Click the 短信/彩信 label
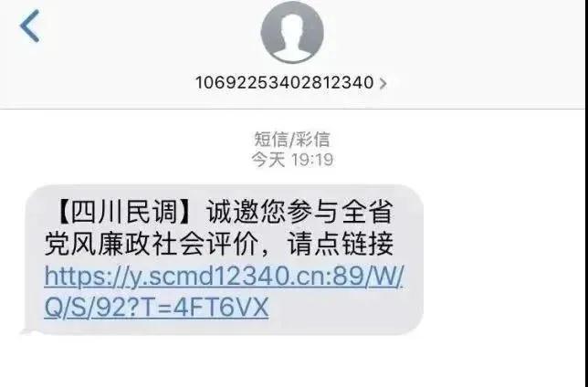This screenshot has height=387, width=588. [292, 139]
